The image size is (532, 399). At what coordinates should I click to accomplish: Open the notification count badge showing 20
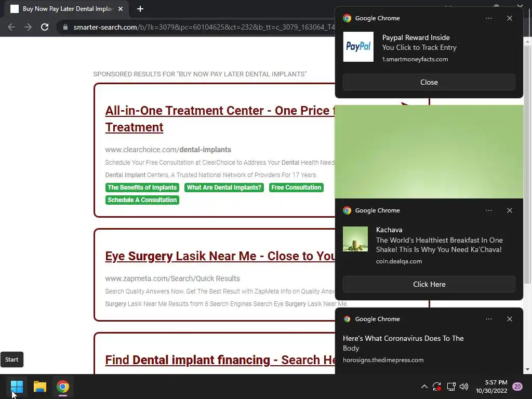click(517, 387)
